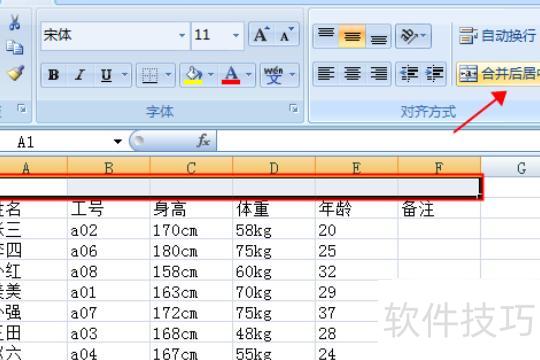Open the borders dropdown arrow
Image resolution: width=540 pixels, height=360 pixels.
(168, 75)
